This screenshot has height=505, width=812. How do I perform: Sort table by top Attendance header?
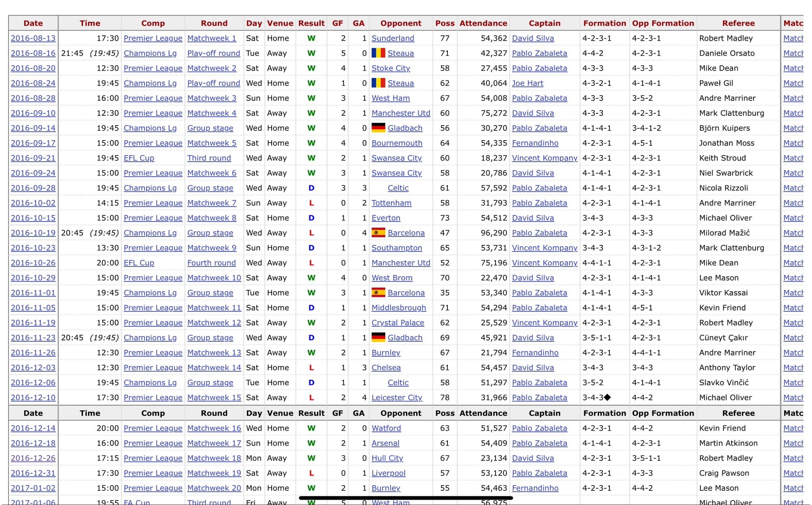click(x=483, y=23)
